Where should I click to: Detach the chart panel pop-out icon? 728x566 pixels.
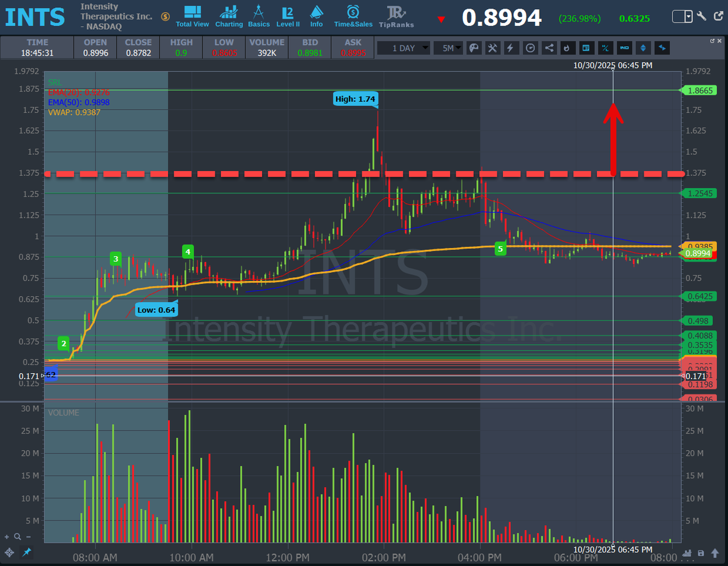[x=713, y=41]
